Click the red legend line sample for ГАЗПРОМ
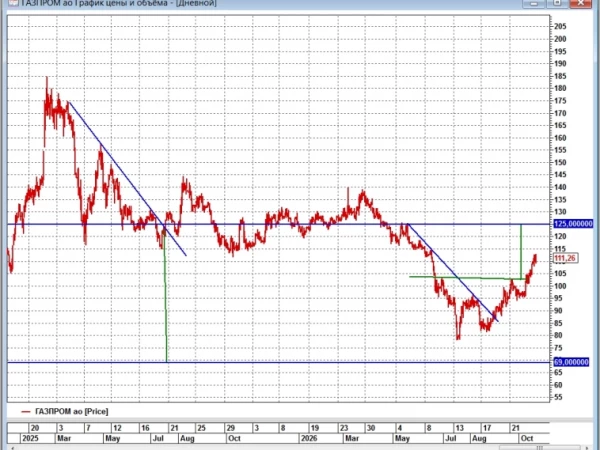Viewport: 600px width, 450px height. click(26, 412)
